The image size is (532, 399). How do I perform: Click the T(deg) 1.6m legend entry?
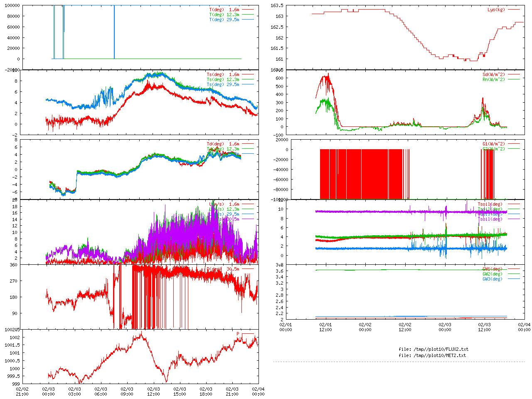click(x=224, y=10)
